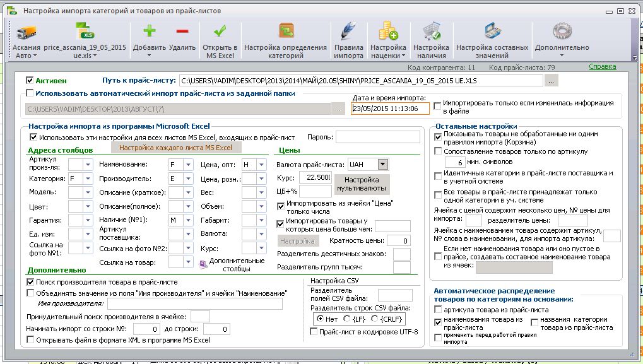Open Настройка наличия cart icon
The height and width of the screenshot is (364, 643).
pyautogui.click(x=431, y=32)
